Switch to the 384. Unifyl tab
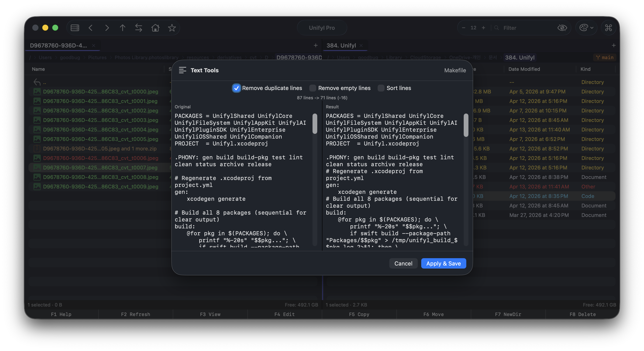Image resolution: width=644 pixels, height=351 pixels. tap(341, 46)
